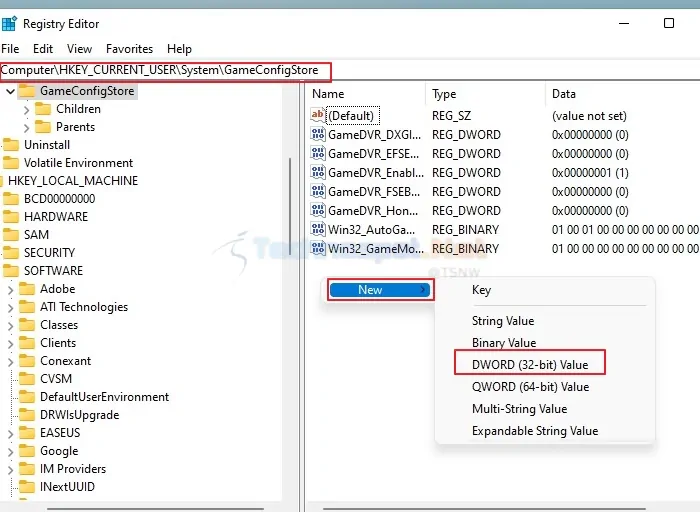700x512 pixels.
Task: Click the GameDVR_EFSE DWORD value icon
Action: tap(318, 153)
